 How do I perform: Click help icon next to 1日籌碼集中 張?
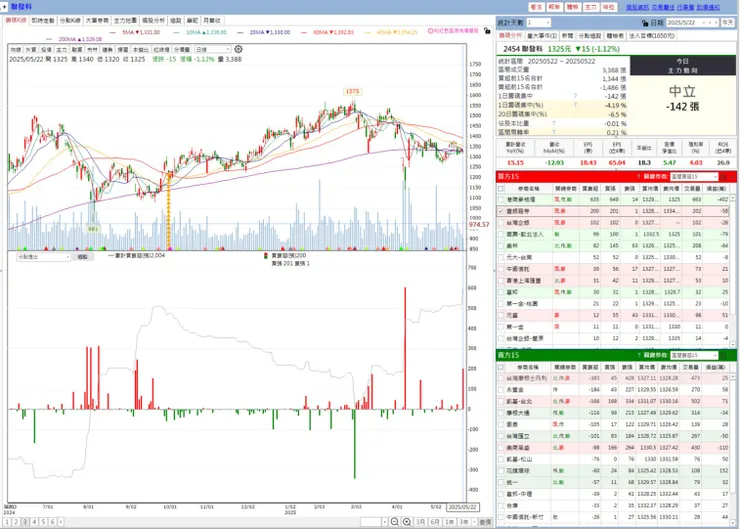(575, 96)
